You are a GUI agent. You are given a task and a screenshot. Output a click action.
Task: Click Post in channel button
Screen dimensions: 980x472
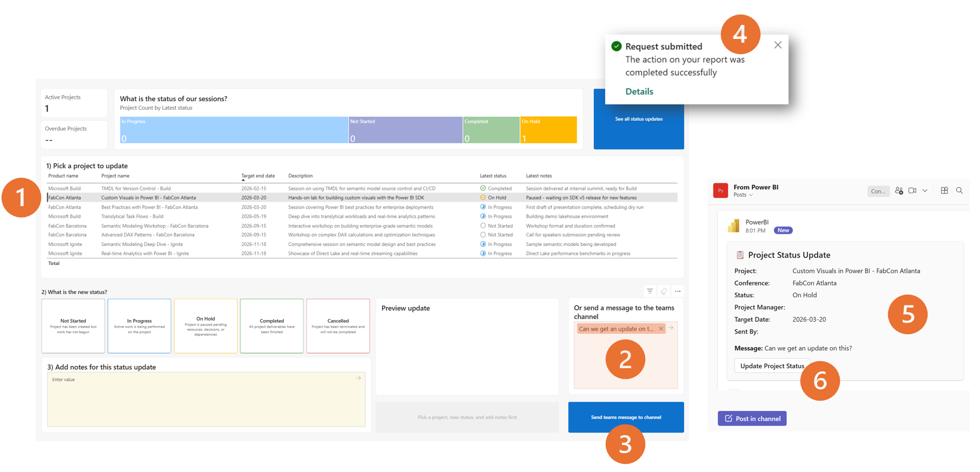[x=752, y=418]
